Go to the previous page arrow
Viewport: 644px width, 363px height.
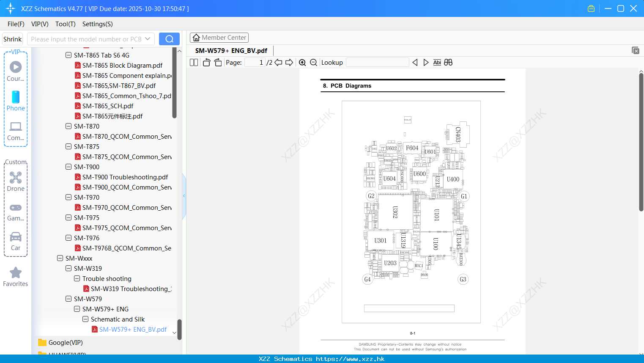(278, 62)
